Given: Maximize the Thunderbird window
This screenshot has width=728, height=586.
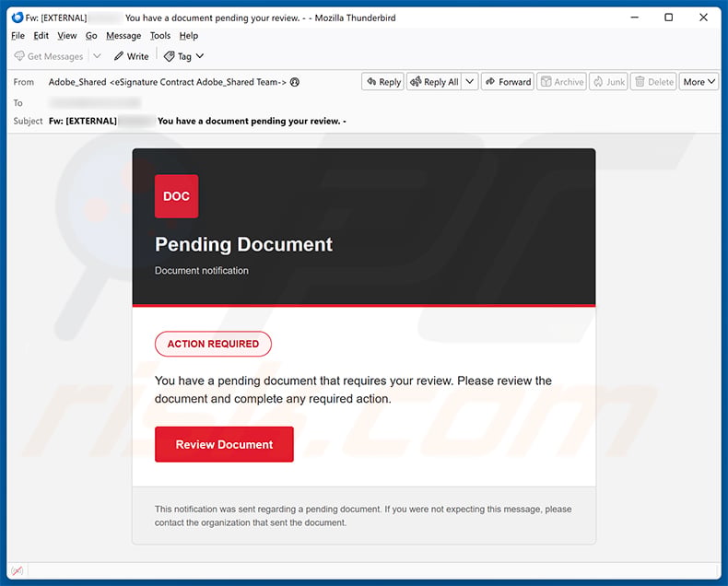Looking at the screenshot, I should 669,18.
